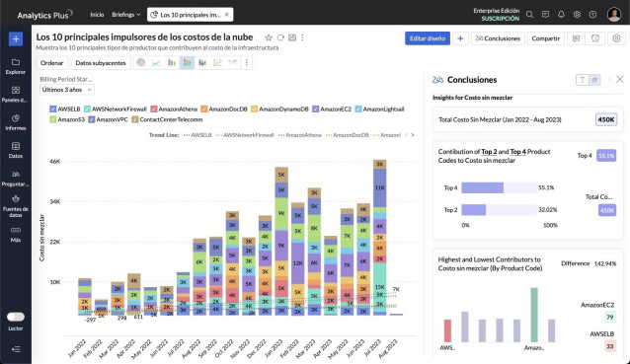This screenshot has width=630, height=364.
Task: Close the Los 10 principales tab
Action: tap(226, 15)
